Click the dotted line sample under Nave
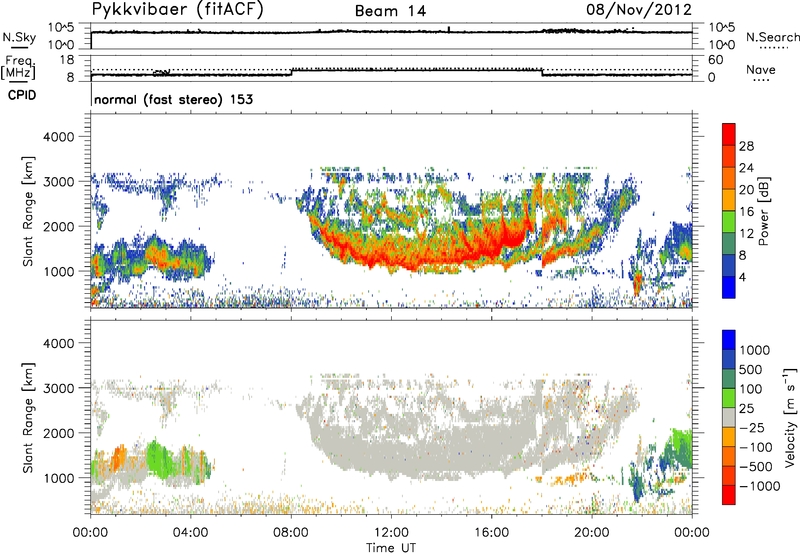800x554 pixels. coord(762,81)
